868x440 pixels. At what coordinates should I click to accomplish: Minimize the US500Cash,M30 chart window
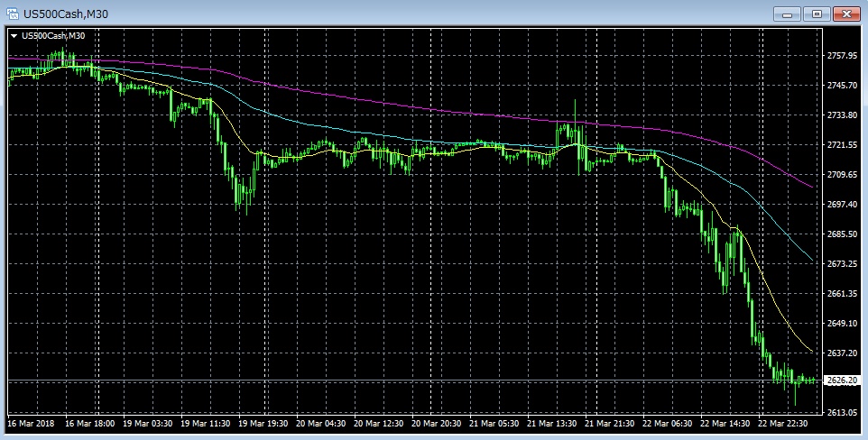[x=788, y=14]
